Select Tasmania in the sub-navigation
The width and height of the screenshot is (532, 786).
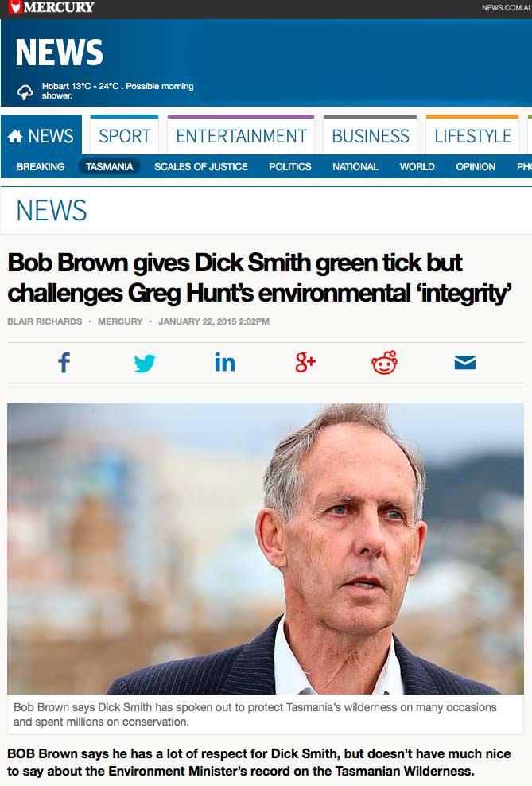click(x=109, y=166)
